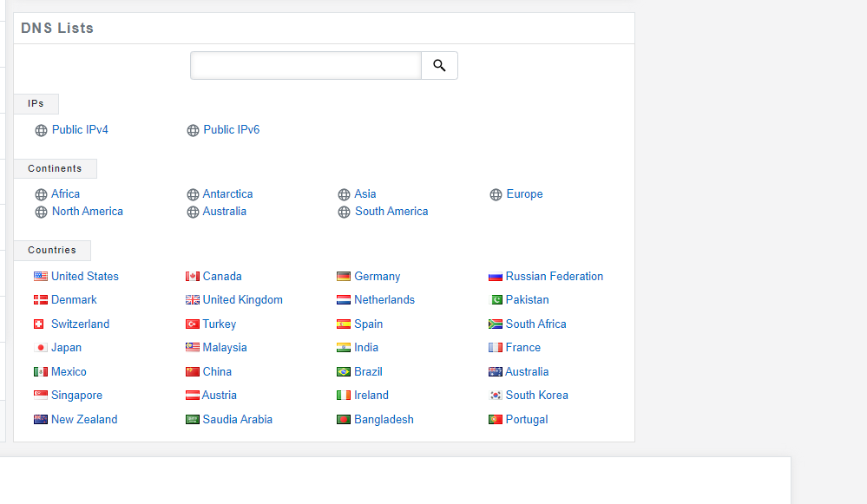The width and height of the screenshot is (867, 504).
Task: Open the United States DNS list
Action: click(85, 277)
